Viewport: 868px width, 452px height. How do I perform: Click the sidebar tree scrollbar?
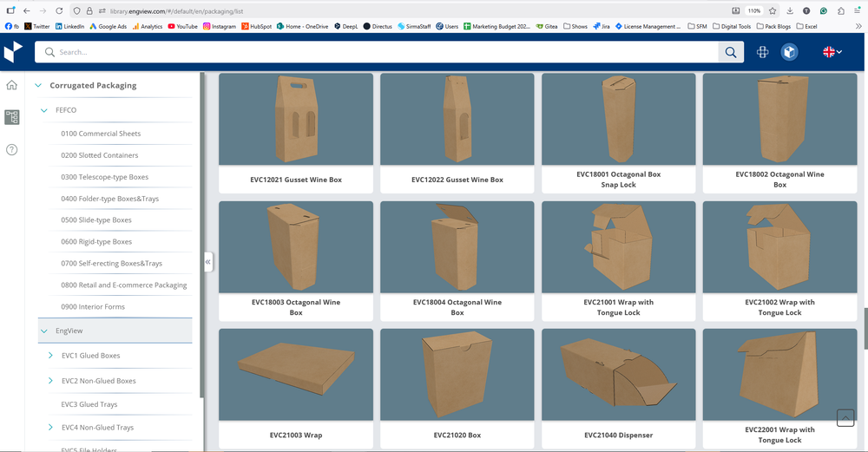[x=202, y=234]
